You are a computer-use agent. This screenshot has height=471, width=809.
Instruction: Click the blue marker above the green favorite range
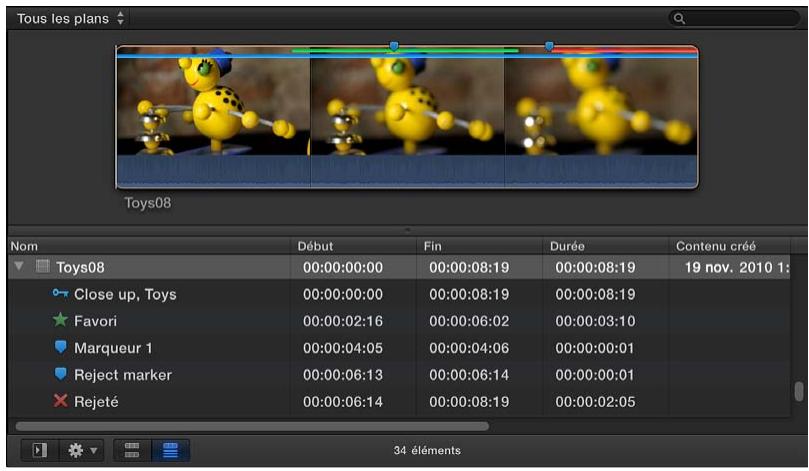(x=394, y=46)
